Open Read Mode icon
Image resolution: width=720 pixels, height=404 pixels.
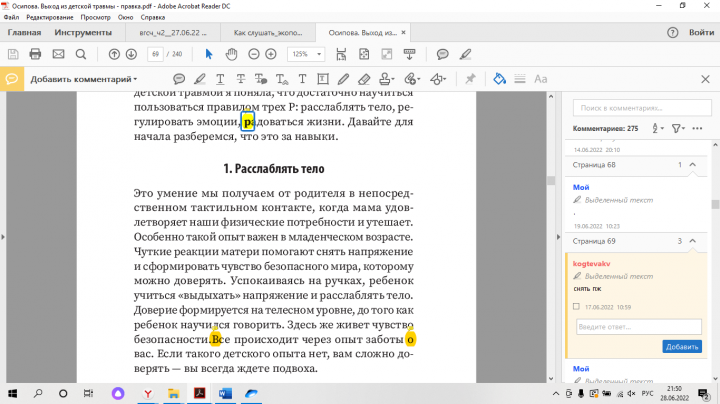tap(387, 54)
